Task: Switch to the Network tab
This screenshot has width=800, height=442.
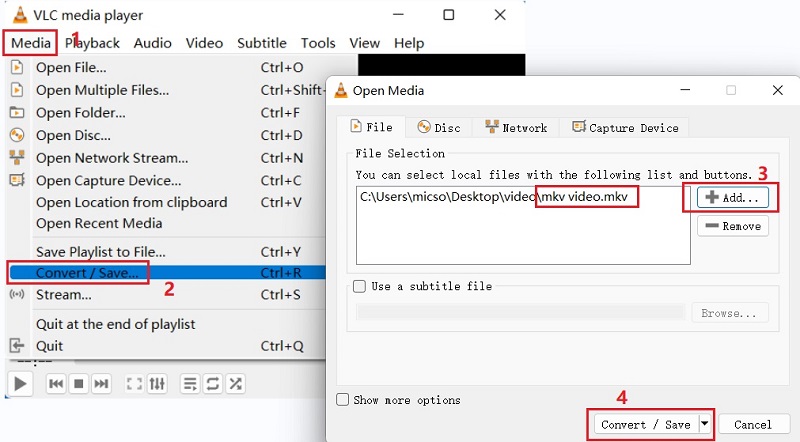Action: point(516,128)
